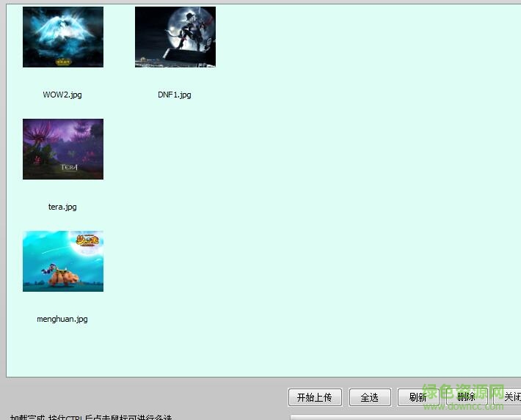Select the DNF1.jpg thumbnail image
521x420 pixels.
click(175, 37)
